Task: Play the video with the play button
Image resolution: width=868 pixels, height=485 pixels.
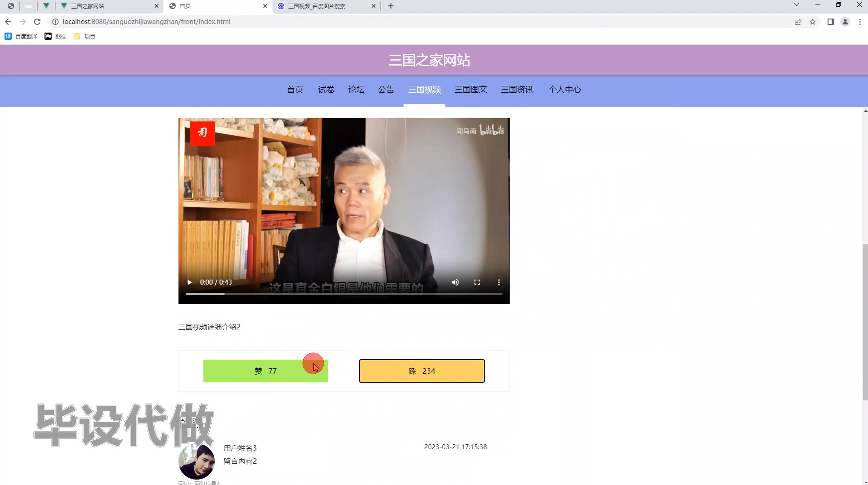Action: (189, 282)
